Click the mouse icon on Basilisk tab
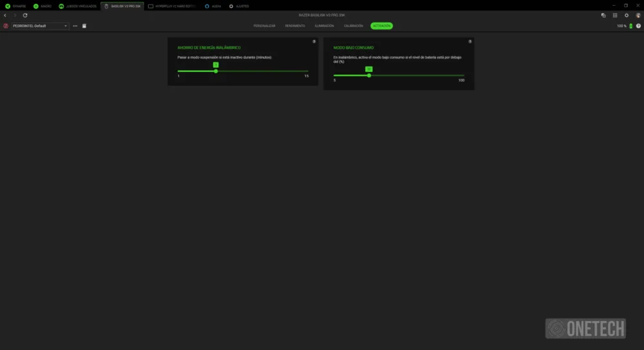This screenshot has height=350, width=644. (x=106, y=6)
